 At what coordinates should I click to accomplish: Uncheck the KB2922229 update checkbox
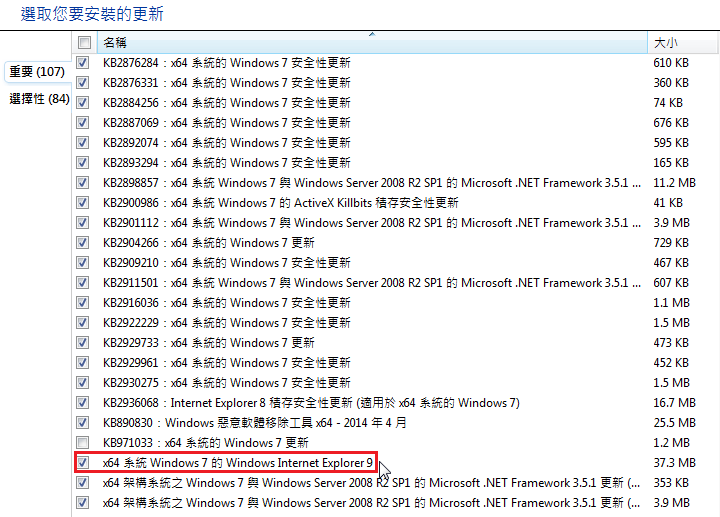pos(83,323)
